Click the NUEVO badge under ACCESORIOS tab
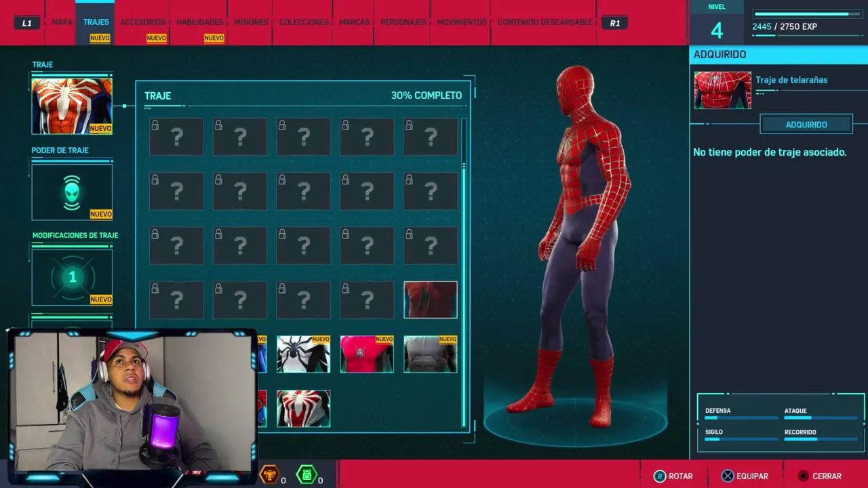The image size is (868, 488). pyautogui.click(x=157, y=39)
